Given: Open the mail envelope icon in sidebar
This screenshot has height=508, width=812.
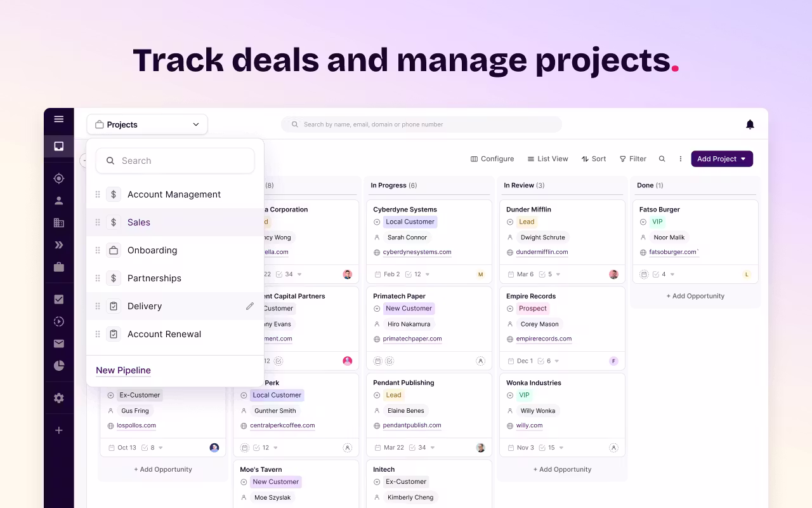Looking at the screenshot, I should pyautogui.click(x=59, y=344).
